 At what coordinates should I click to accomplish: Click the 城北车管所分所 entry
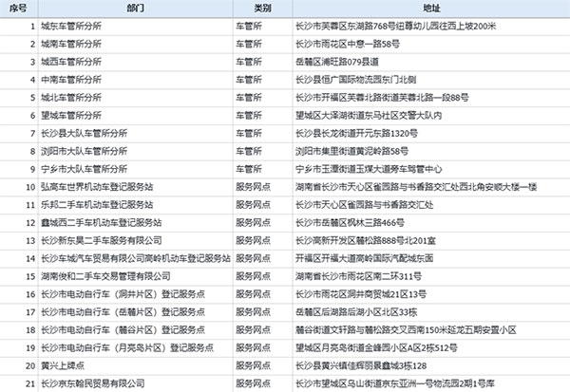tap(71, 98)
